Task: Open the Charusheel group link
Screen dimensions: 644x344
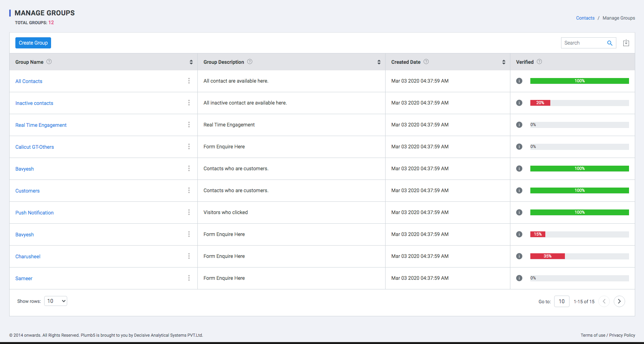Action: point(28,256)
